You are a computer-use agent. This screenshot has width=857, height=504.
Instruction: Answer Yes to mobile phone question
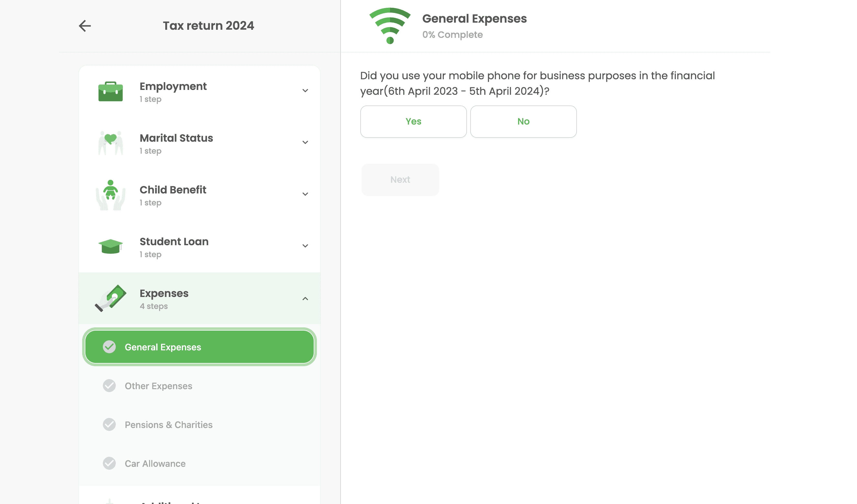pyautogui.click(x=413, y=121)
